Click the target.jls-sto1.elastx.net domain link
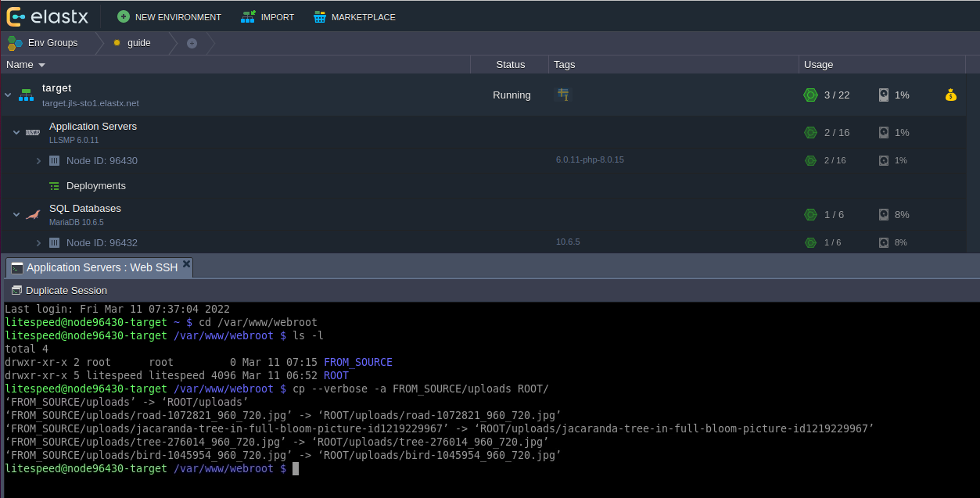This screenshot has height=498, width=980. click(91, 103)
